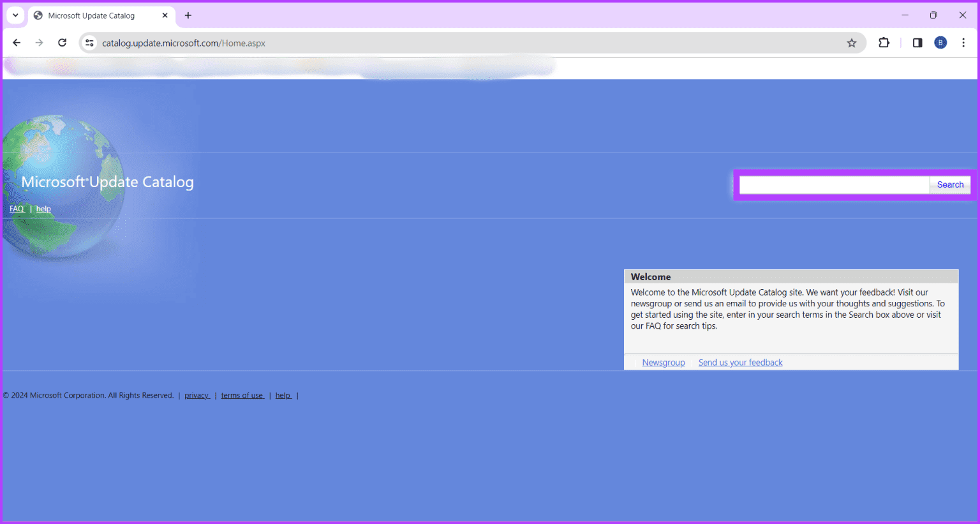Open the FAQ link under the title

[x=17, y=209]
